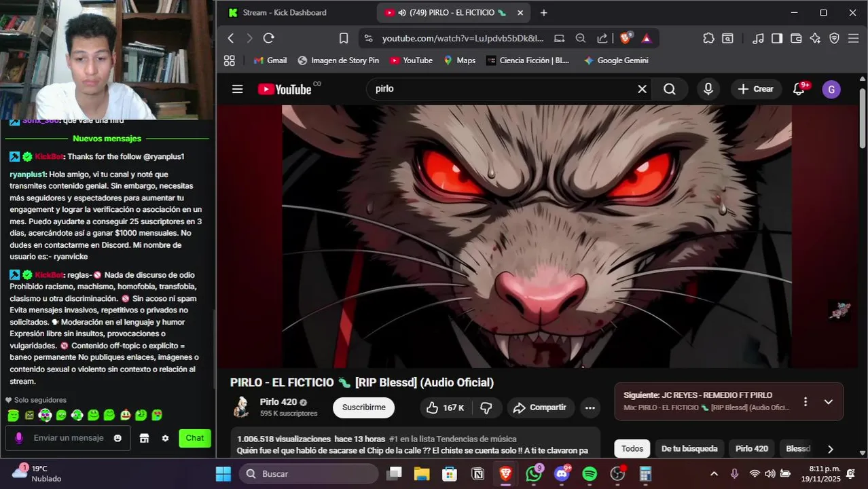Open the browser extensions puzzle icon
This screenshot has height=489, width=868.
(708, 39)
